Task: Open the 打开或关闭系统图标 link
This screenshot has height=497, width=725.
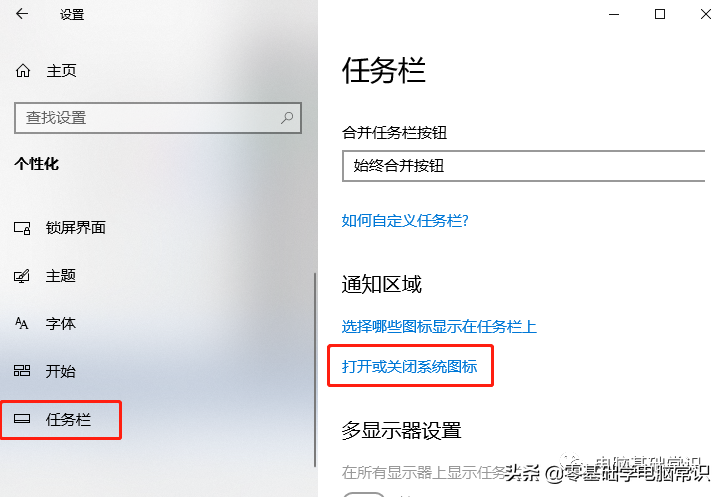Action: pyautogui.click(x=409, y=367)
